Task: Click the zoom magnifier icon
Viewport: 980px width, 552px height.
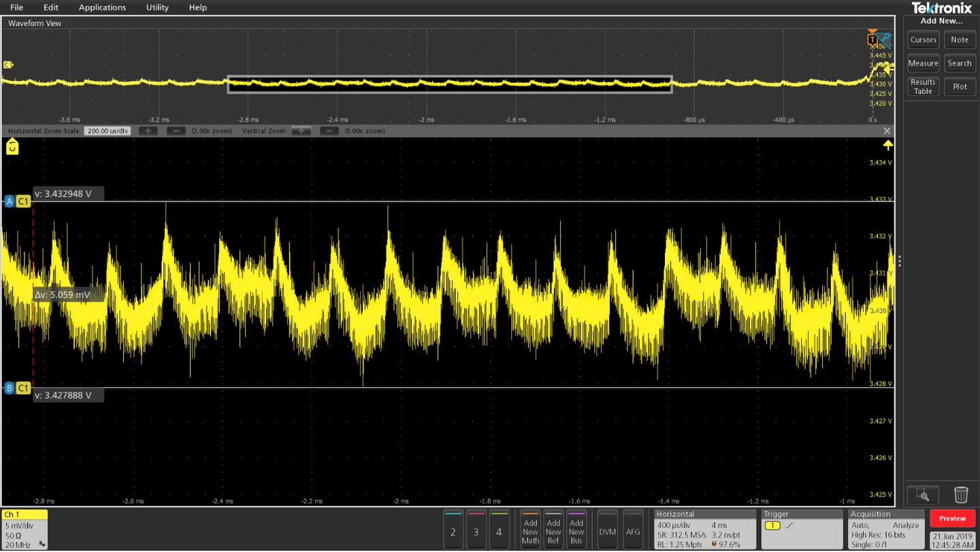Action: 923,495
